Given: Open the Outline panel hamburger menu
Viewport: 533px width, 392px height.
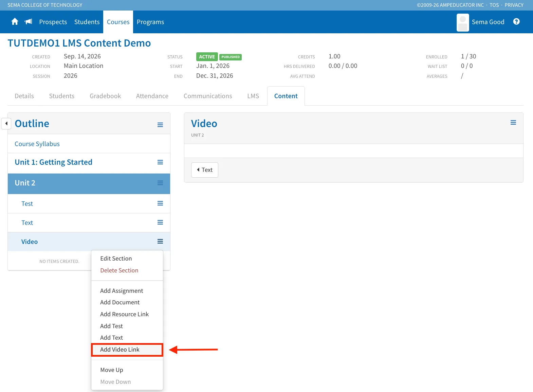Looking at the screenshot, I should [160, 125].
